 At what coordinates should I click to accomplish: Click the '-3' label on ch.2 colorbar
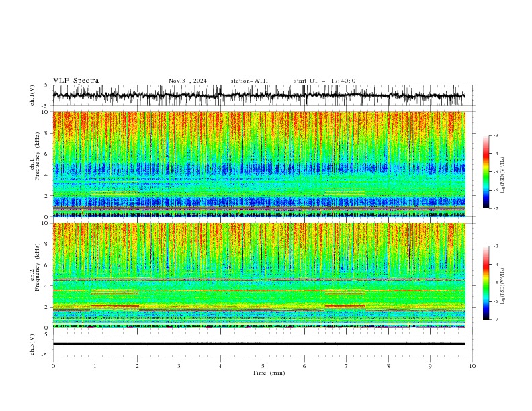tap(496, 246)
